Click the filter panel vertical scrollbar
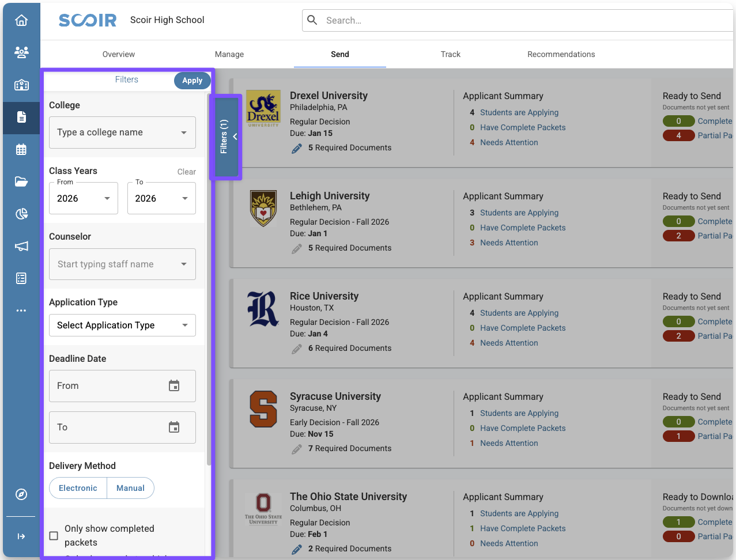Viewport: 736px width, 560px height. (x=209, y=279)
